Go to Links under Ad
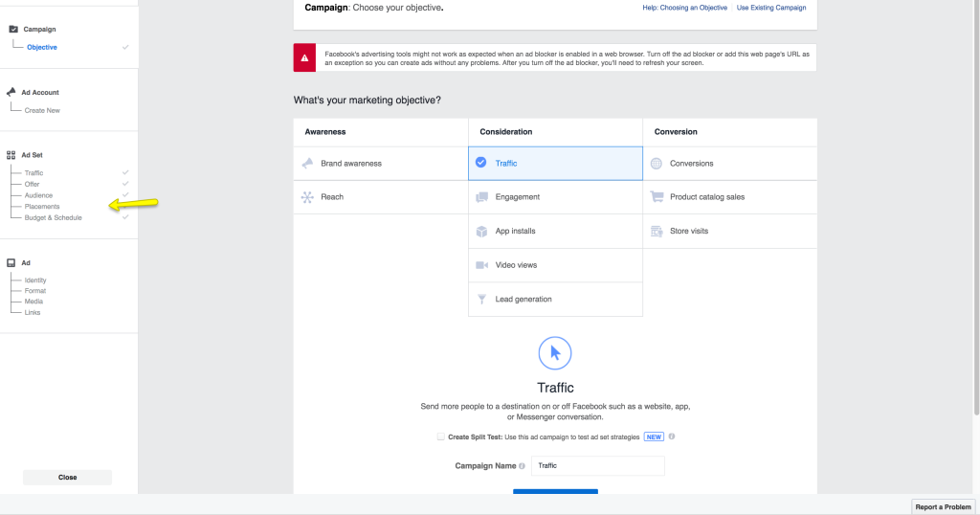980x515 pixels. coord(33,312)
